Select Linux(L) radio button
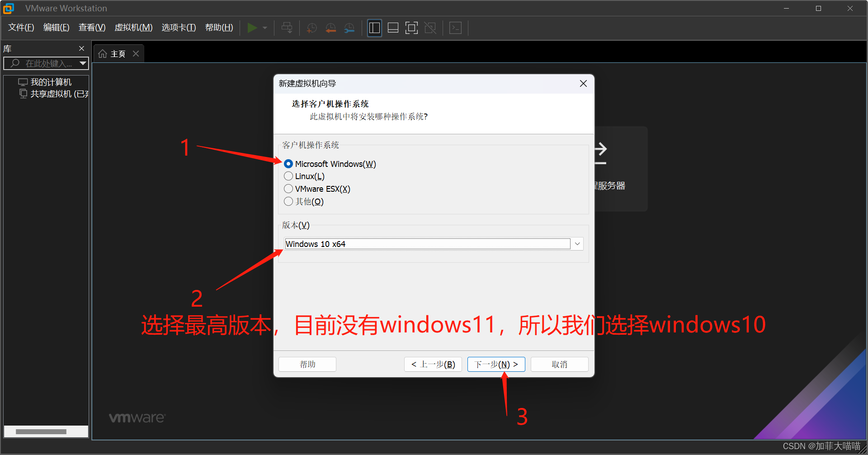The image size is (868, 455). coord(288,176)
